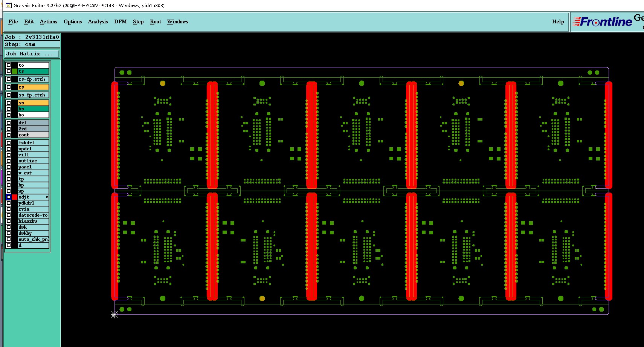Select the 'tp' layer name
644x347 pixels.
tap(34, 179)
